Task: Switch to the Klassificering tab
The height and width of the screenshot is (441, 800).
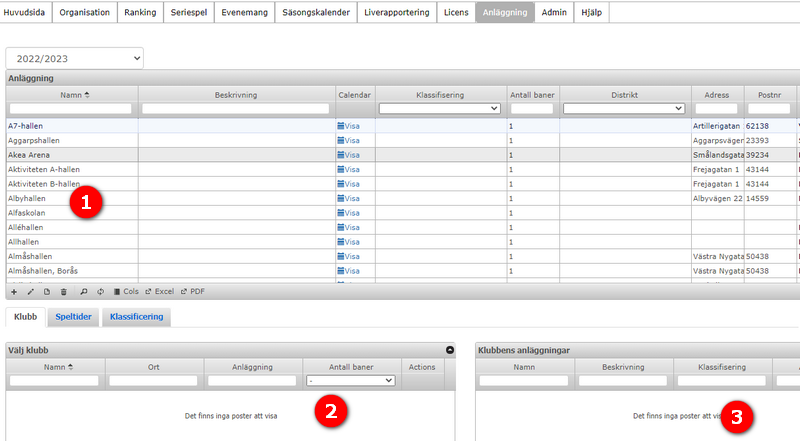Action: click(x=137, y=317)
